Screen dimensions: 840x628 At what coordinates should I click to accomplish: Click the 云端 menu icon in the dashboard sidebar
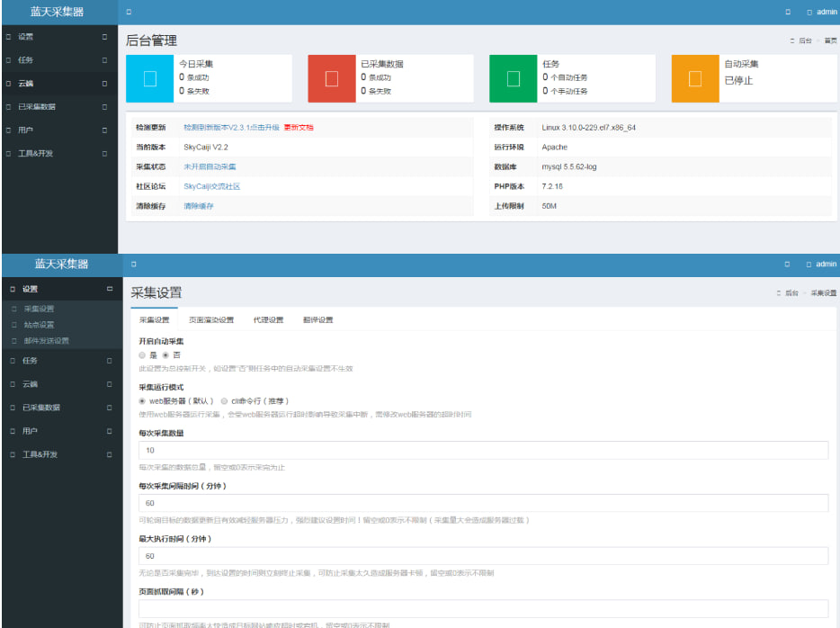[8, 84]
